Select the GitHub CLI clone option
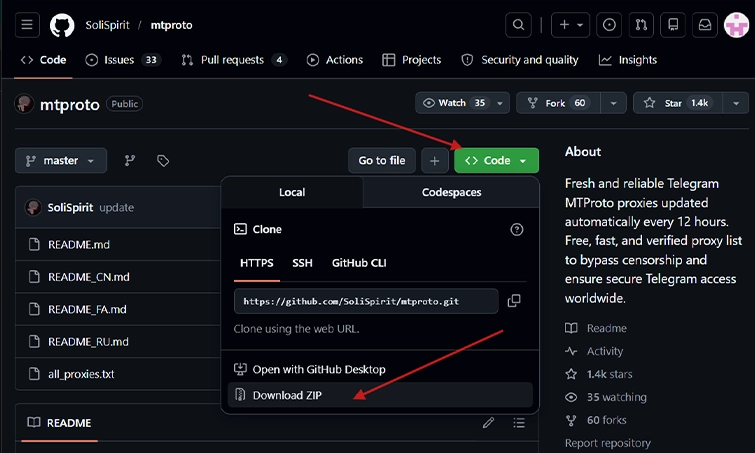 (x=359, y=263)
